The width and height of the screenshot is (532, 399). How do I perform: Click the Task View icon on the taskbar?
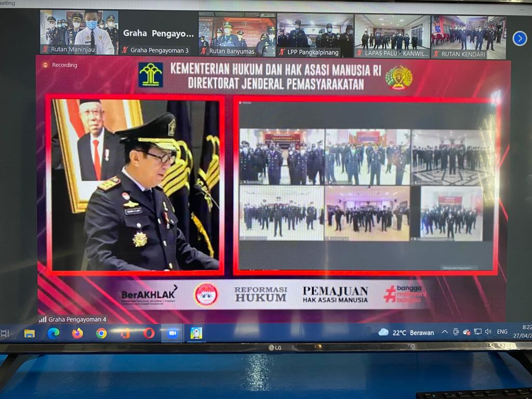(5, 334)
